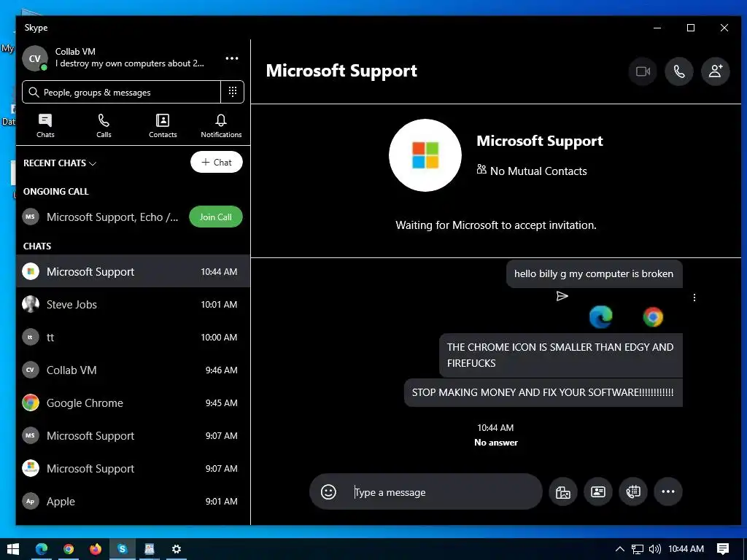Open Google Chrome from the taskbar

coord(68,549)
